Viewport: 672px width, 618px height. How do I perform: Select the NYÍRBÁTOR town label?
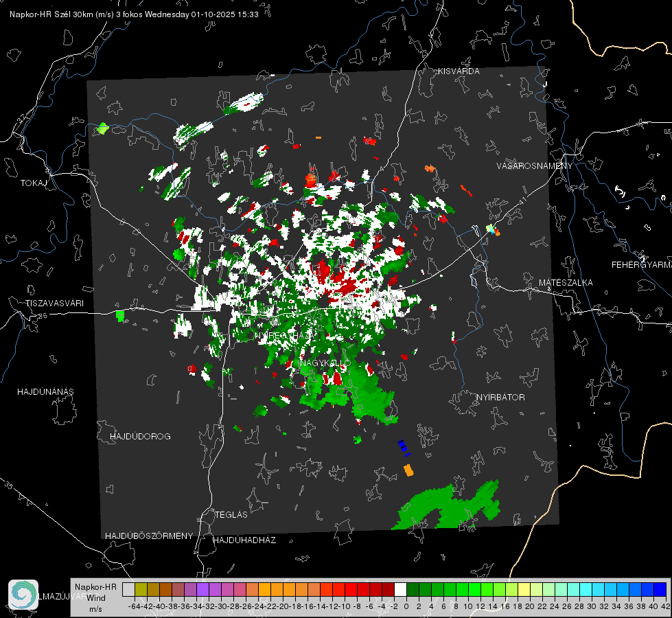500,398
